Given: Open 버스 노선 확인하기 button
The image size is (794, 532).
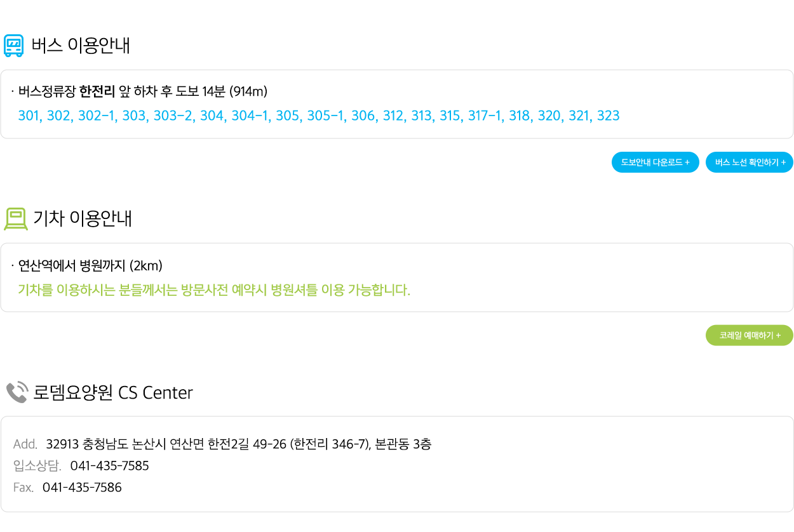Looking at the screenshot, I should 750,163.
